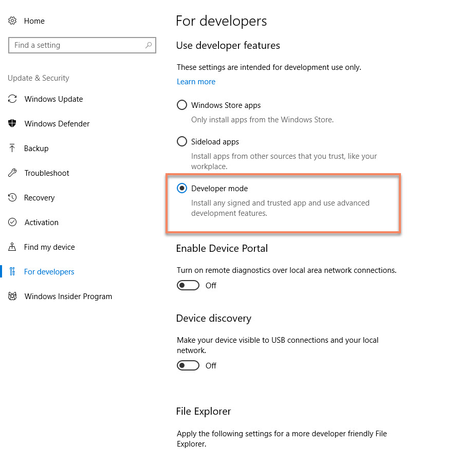Click the Troubleshoot wrench icon
The image size is (476, 463).
[12, 173]
